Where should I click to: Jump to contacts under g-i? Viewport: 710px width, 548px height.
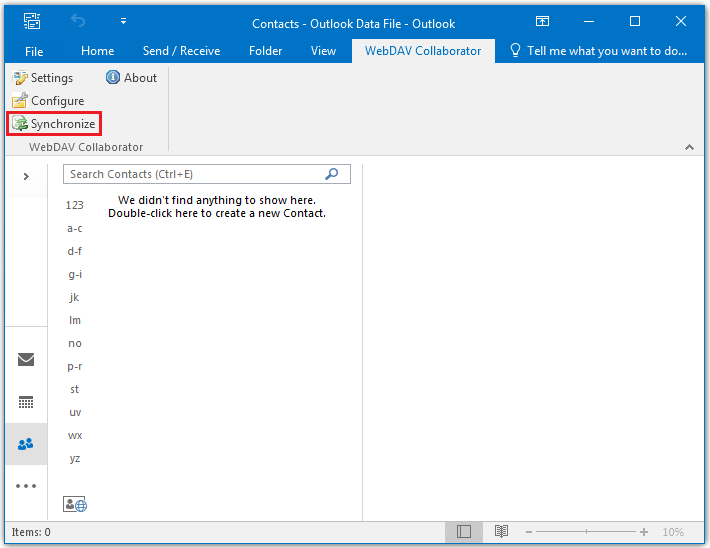(x=75, y=274)
